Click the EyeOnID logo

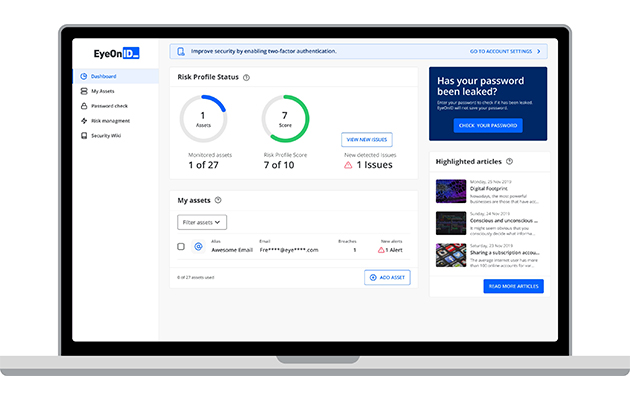point(117,53)
